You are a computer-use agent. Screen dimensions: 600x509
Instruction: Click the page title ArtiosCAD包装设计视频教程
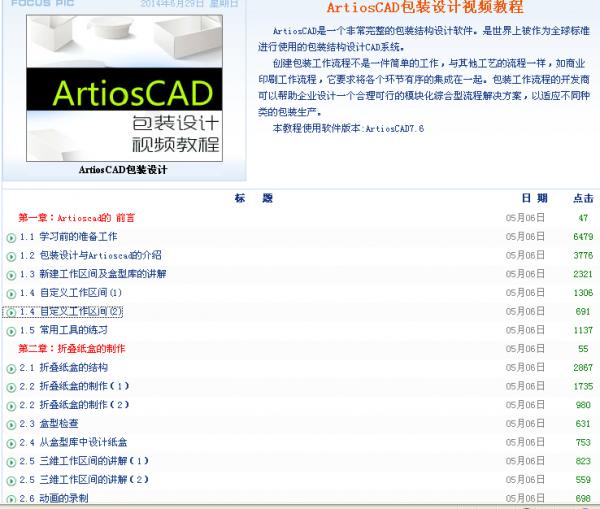click(425, 7)
